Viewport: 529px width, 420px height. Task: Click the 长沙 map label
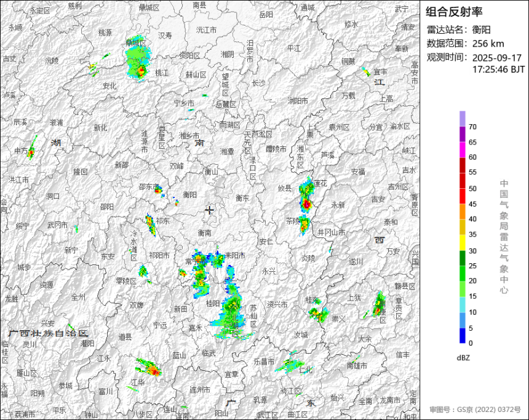point(258,82)
